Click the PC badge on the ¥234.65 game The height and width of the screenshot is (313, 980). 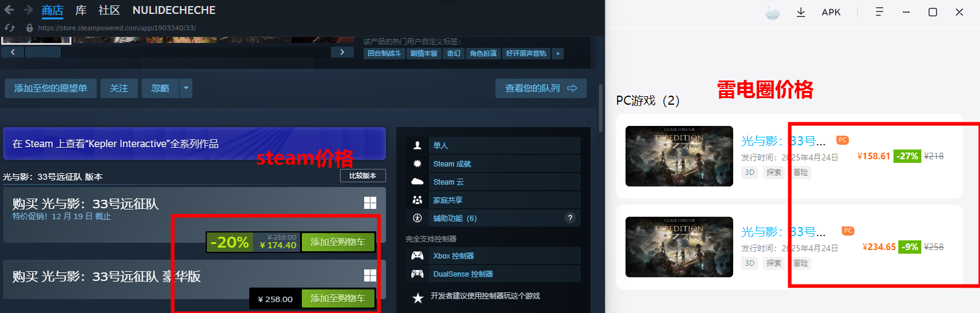[x=848, y=231]
